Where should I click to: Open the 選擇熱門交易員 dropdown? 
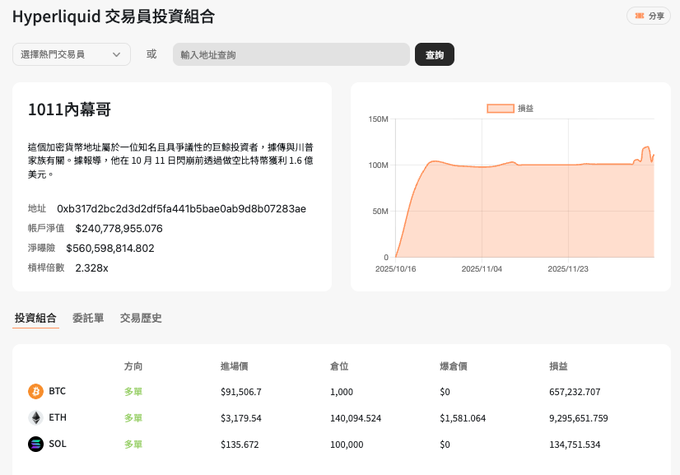click(x=72, y=55)
